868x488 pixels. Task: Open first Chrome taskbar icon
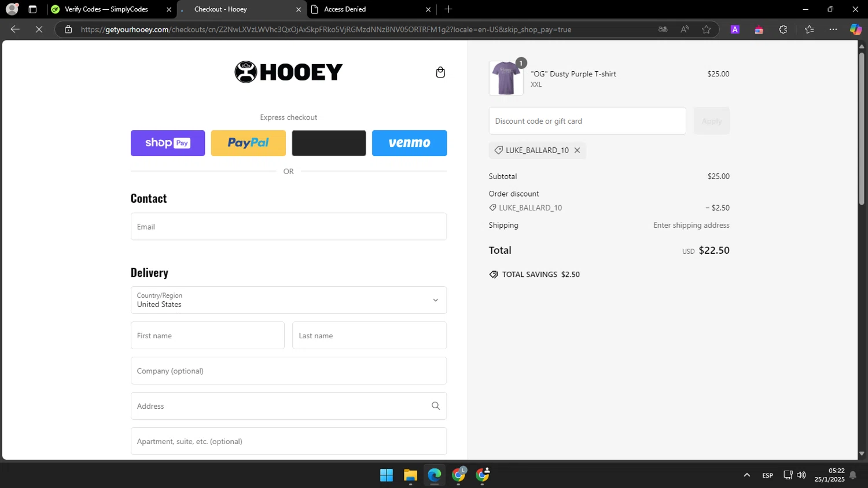click(459, 475)
